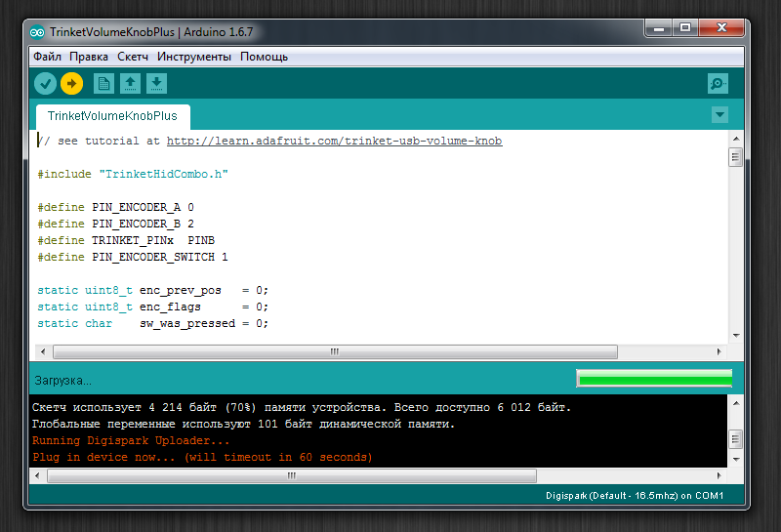Click the console vertical scrollbar thumb
Screen dimensions: 781x532
coord(736,439)
